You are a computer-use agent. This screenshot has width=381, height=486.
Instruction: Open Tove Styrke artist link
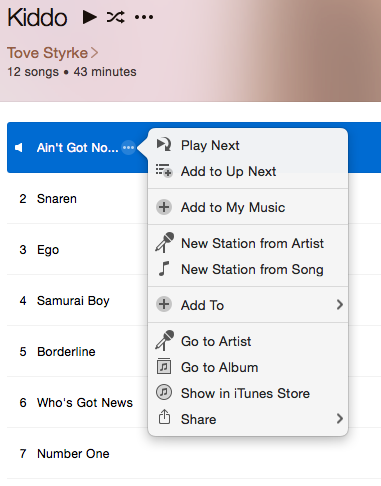point(47,53)
